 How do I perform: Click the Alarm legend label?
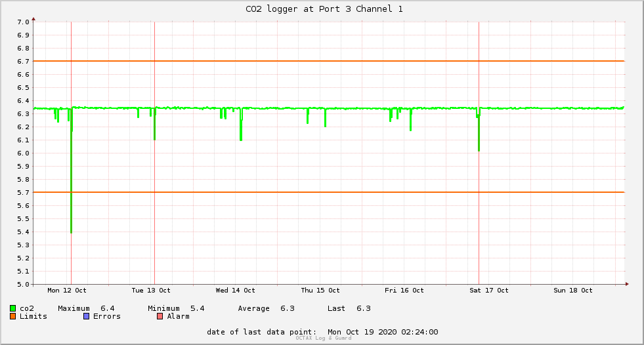click(179, 316)
